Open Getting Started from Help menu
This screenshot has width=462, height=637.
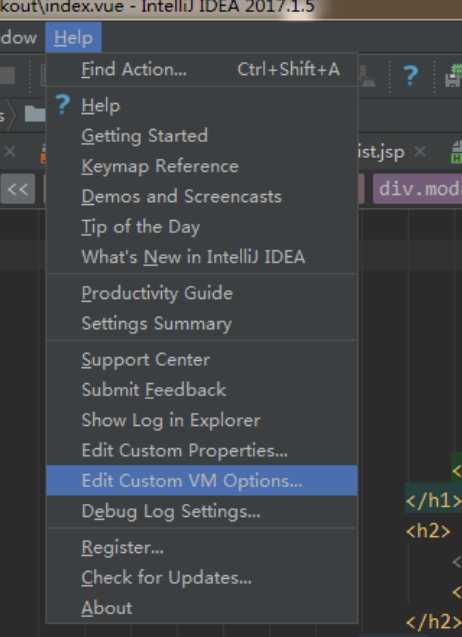click(x=202, y=136)
